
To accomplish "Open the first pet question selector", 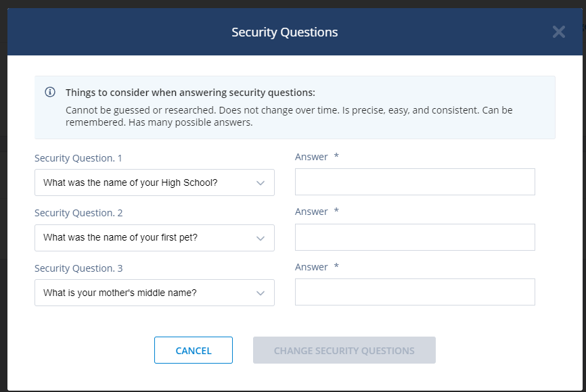I will [x=154, y=238].
